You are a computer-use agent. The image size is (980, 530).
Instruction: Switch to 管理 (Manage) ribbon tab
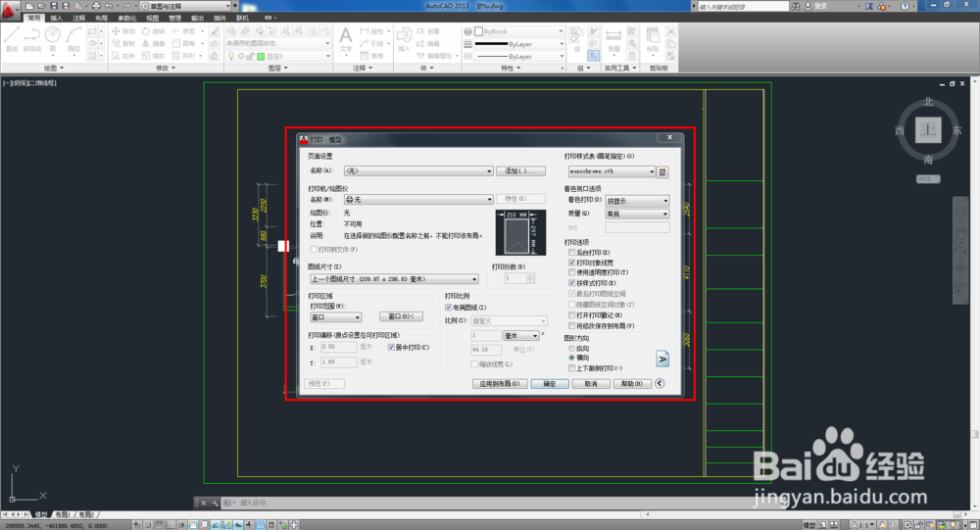click(x=175, y=19)
